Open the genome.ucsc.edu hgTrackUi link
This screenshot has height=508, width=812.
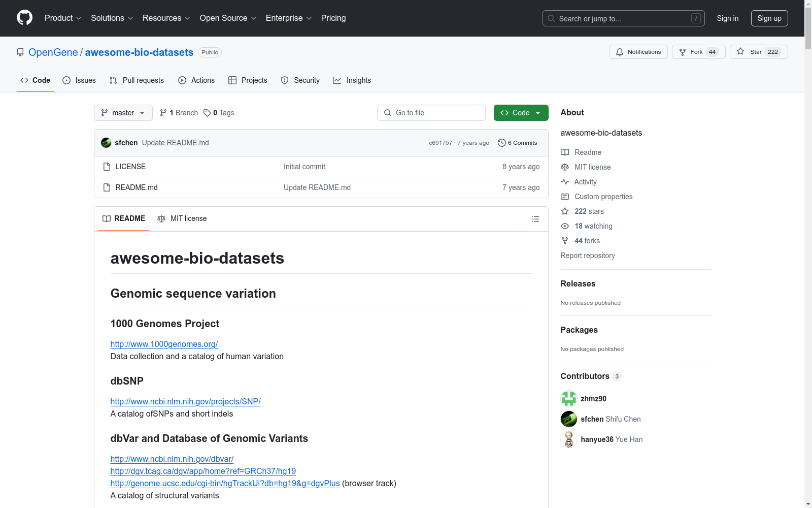pos(225,483)
